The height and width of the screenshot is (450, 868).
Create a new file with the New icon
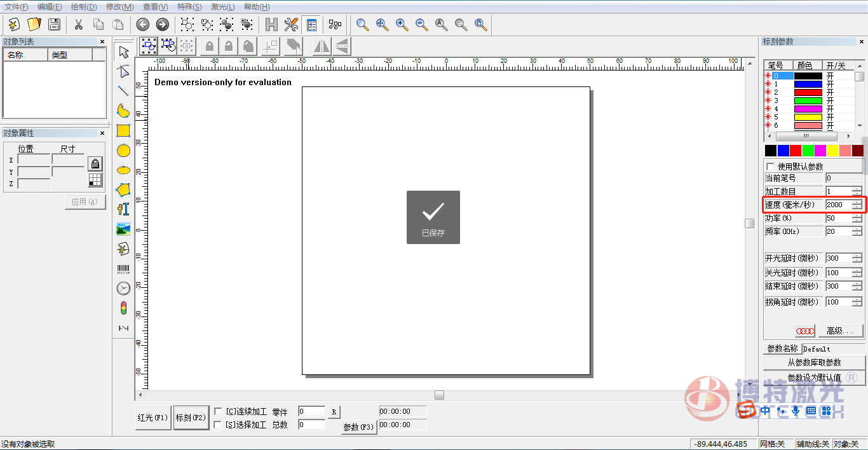pos(14,25)
